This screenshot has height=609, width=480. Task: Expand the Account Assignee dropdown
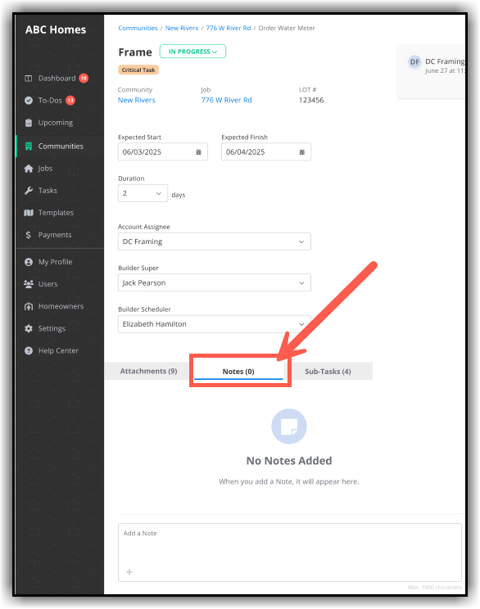point(214,242)
